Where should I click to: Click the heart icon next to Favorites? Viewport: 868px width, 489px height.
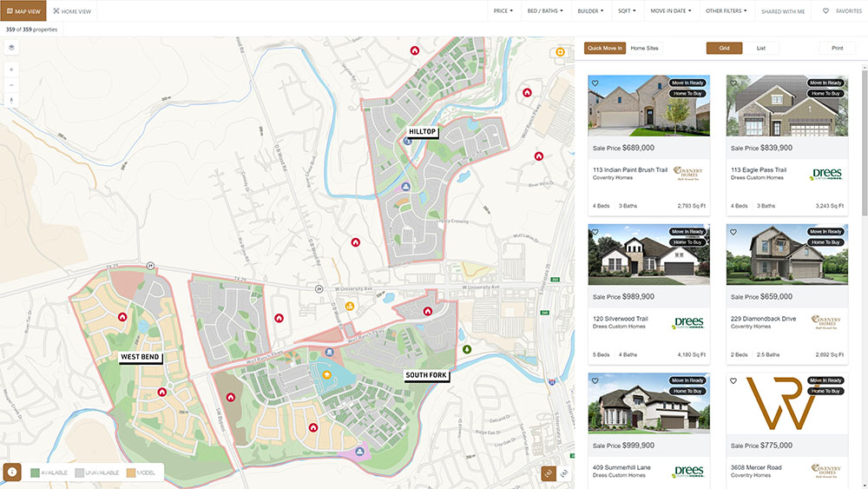tap(825, 11)
